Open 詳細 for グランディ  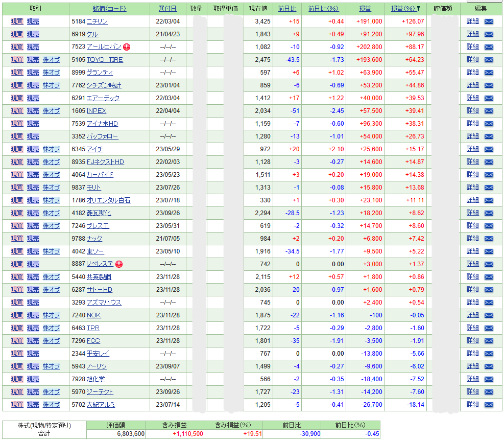[x=472, y=73]
